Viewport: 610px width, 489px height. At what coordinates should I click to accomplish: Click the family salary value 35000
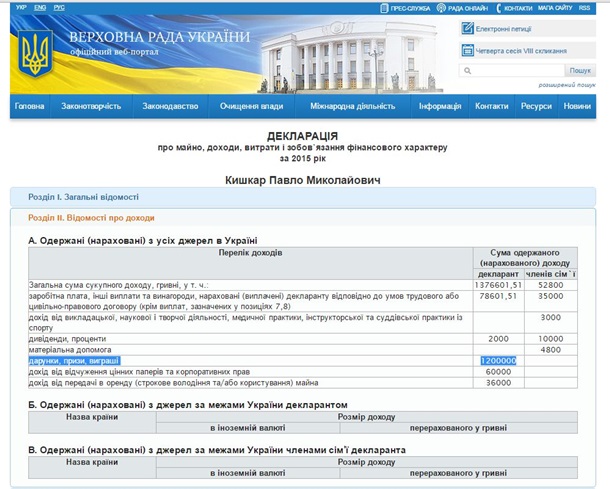tap(550, 296)
